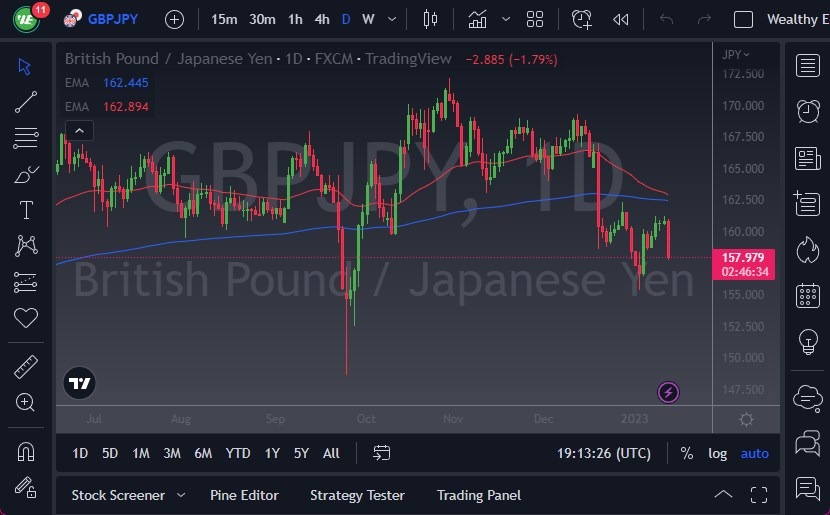This screenshot has height=515, width=830.
Task: Toggle the log scale option
Action: (718, 453)
